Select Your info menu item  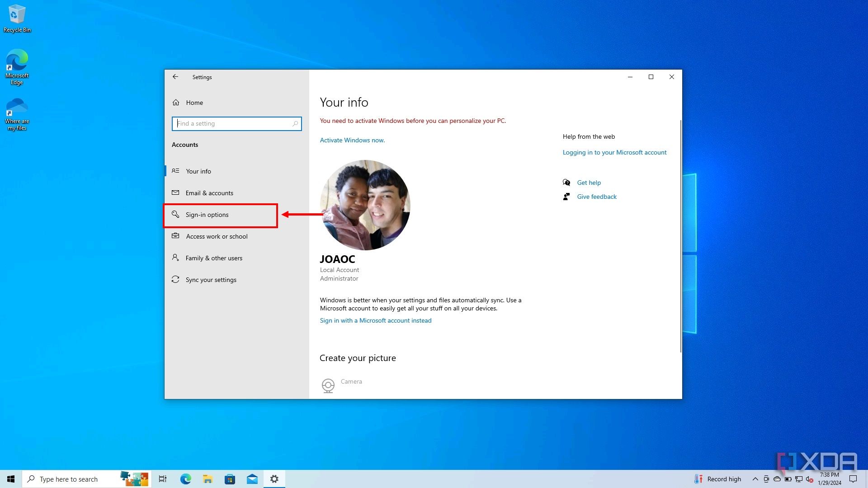point(198,170)
